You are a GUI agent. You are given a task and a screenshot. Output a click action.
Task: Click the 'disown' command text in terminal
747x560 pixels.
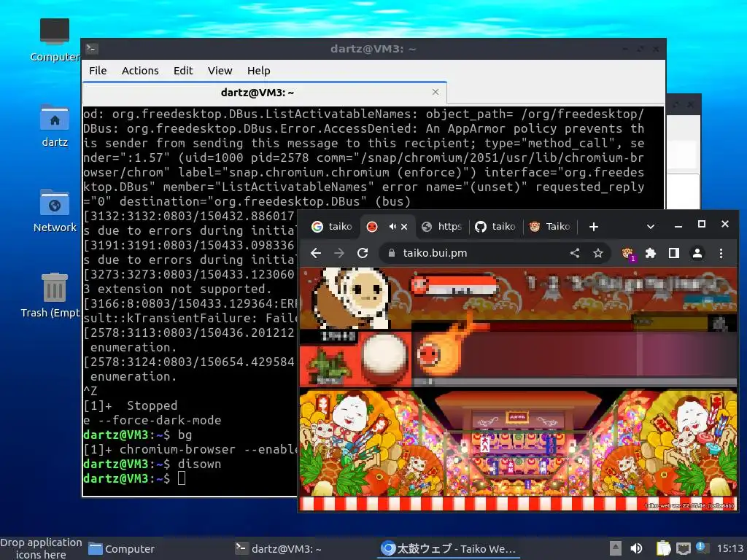(x=199, y=464)
